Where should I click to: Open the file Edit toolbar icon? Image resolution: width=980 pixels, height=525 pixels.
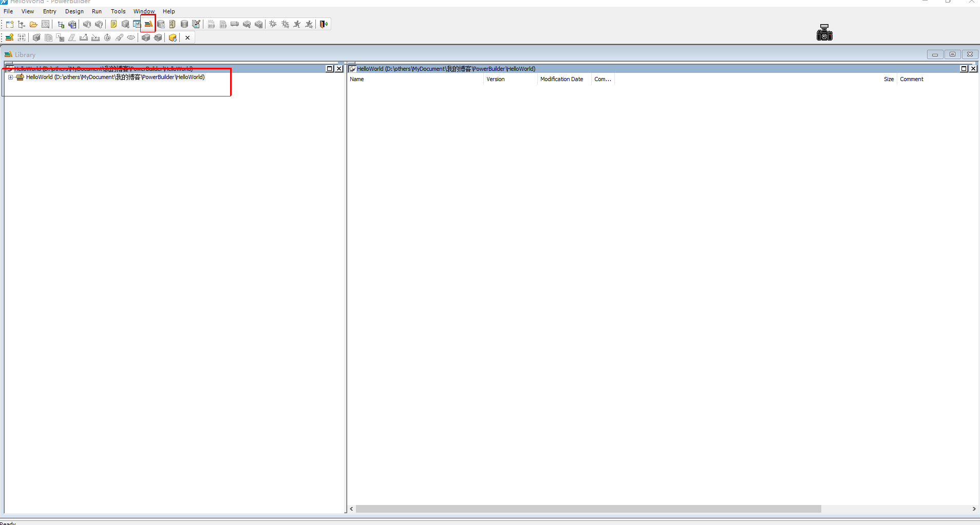(x=196, y=24)
